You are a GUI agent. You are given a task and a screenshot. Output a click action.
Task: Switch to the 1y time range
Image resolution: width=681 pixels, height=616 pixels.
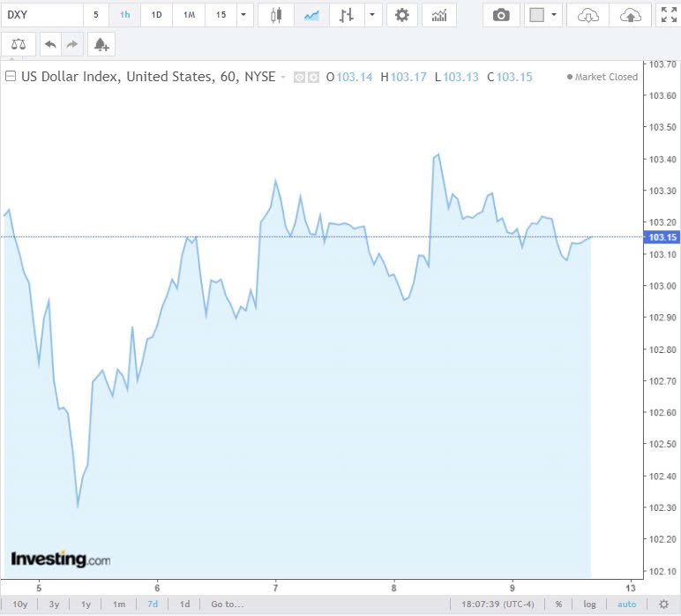click(x=86, y=605)
